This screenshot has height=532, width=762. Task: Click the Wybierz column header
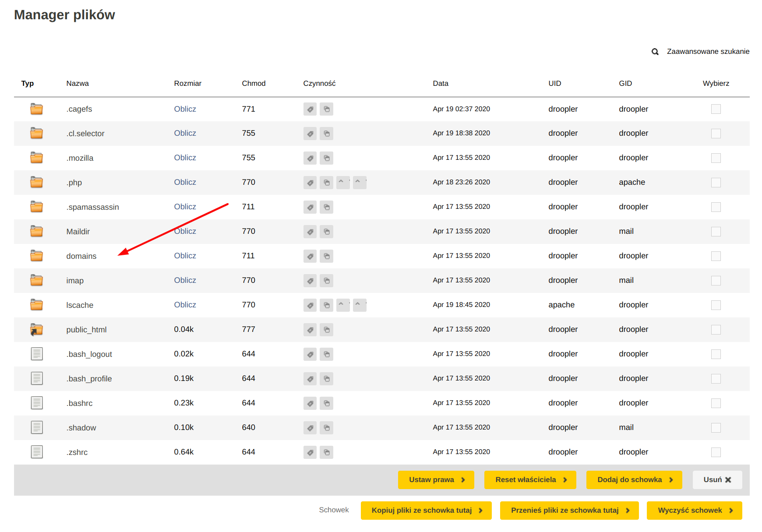[716, 83]
